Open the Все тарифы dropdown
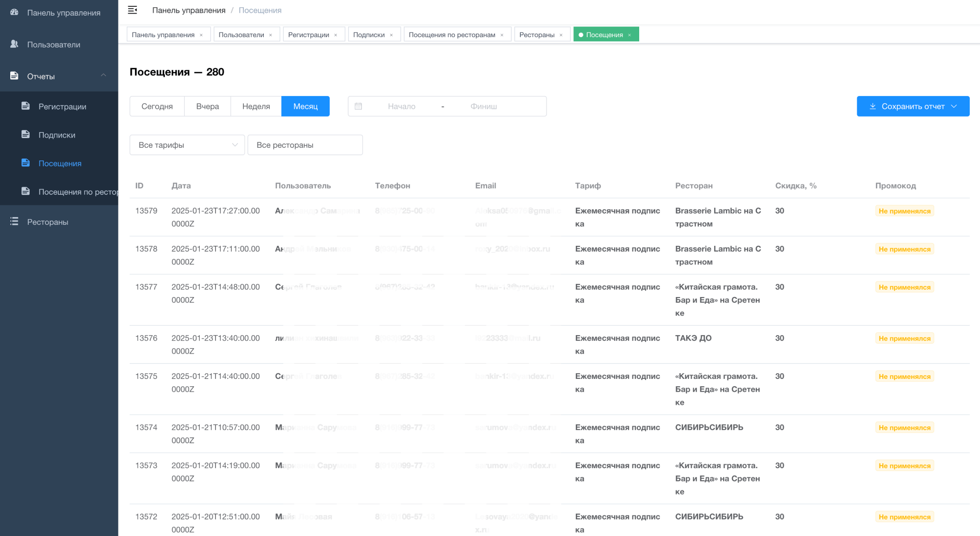 click(x=187, y=145)
